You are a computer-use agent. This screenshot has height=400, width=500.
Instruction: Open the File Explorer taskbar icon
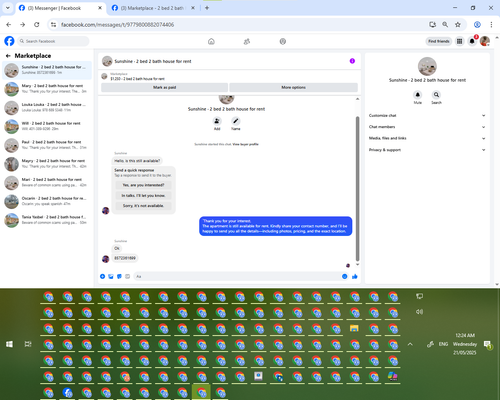(x=354, y=329)
